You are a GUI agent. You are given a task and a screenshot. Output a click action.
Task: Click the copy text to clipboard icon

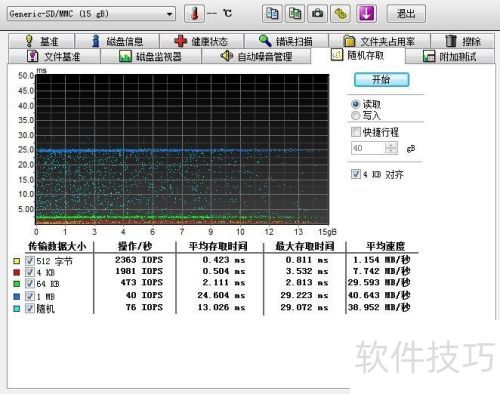point(272,14)
